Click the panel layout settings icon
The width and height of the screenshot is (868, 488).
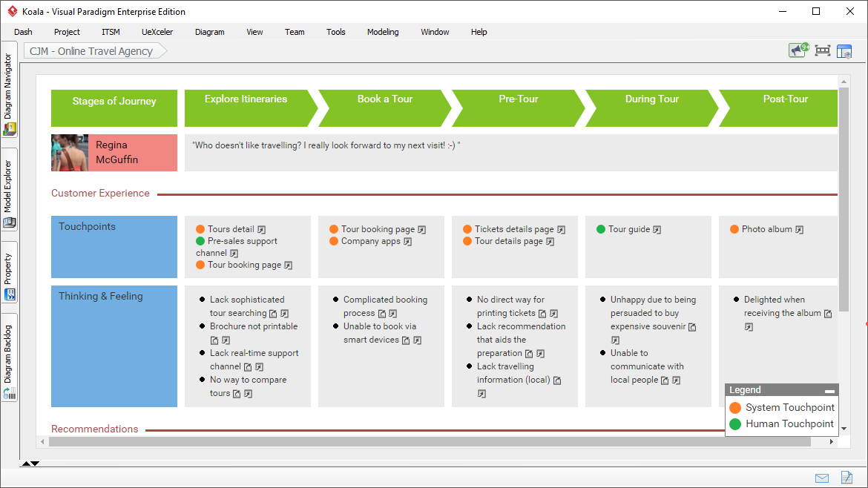coord(844,51)
